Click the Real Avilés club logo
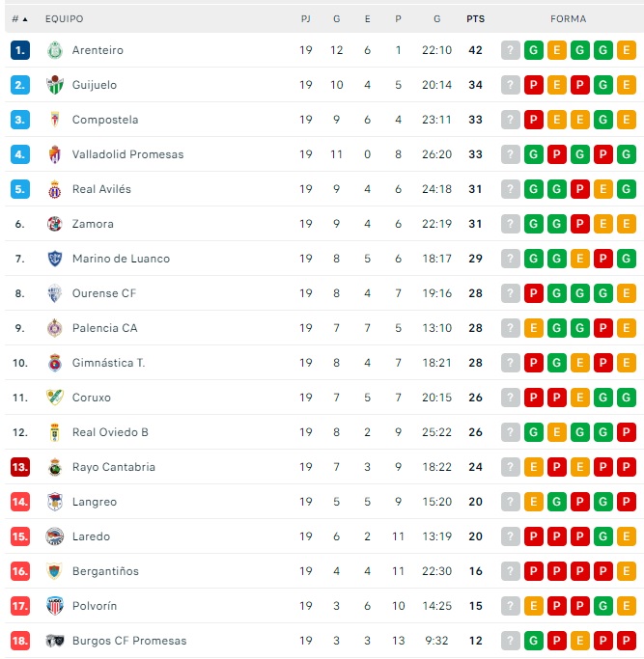Viewport: 644px width, 659px height. (x=54, y=189)
